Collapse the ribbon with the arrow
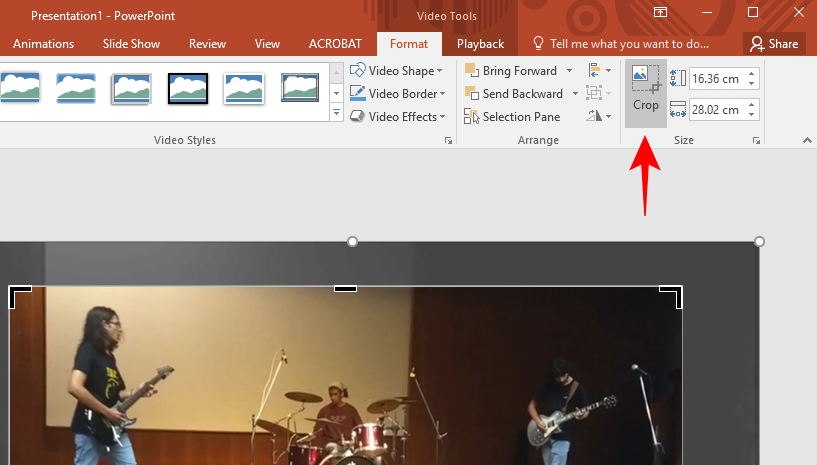 click(807, 142)
